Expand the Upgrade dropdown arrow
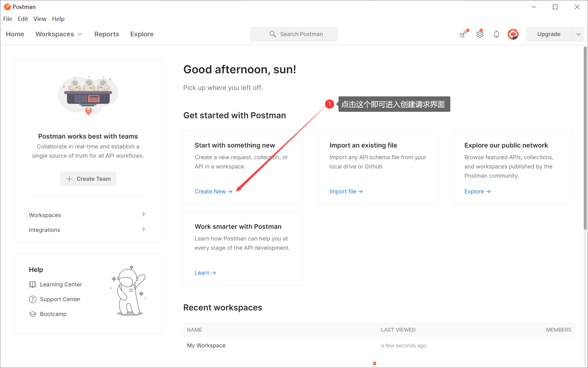This screenshot has height=368, width=588. (x=578, y=34)
